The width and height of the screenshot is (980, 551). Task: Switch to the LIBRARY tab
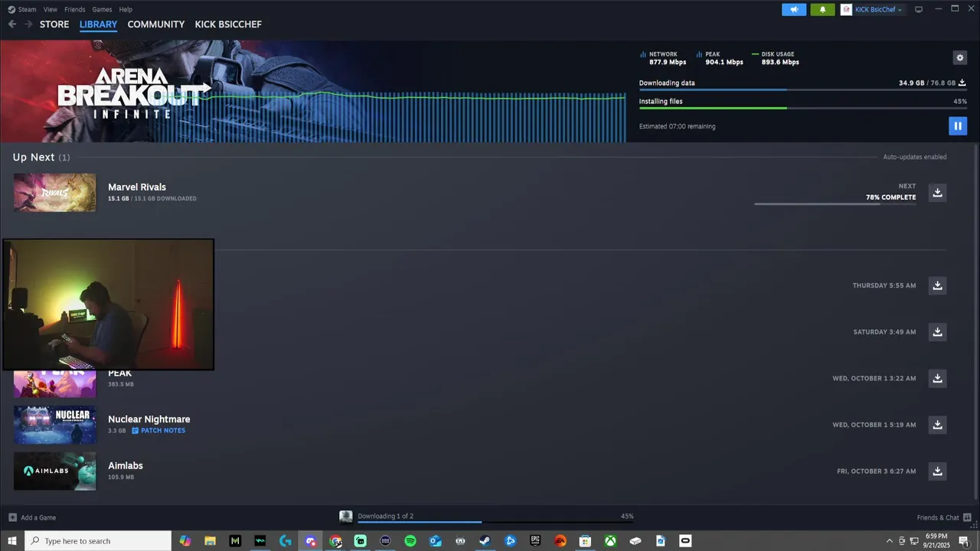click(x=98, y=24)
